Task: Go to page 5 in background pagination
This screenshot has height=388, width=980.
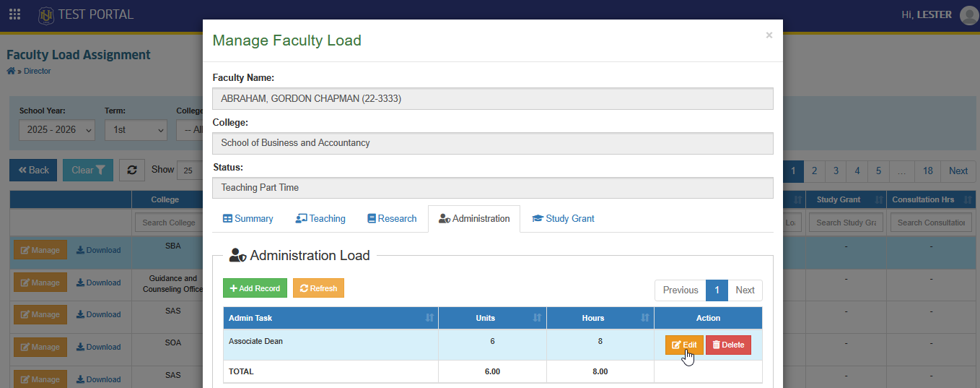Action: pos(878,171)
